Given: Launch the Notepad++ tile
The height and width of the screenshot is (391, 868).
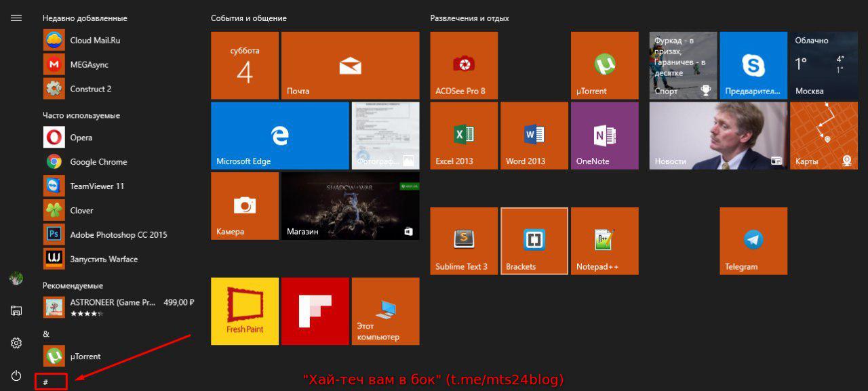Looking at the screenshot, I should click(605, 241).
